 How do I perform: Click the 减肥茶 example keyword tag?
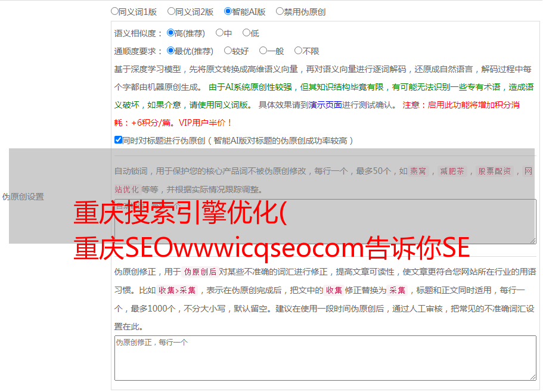point(452,171)
